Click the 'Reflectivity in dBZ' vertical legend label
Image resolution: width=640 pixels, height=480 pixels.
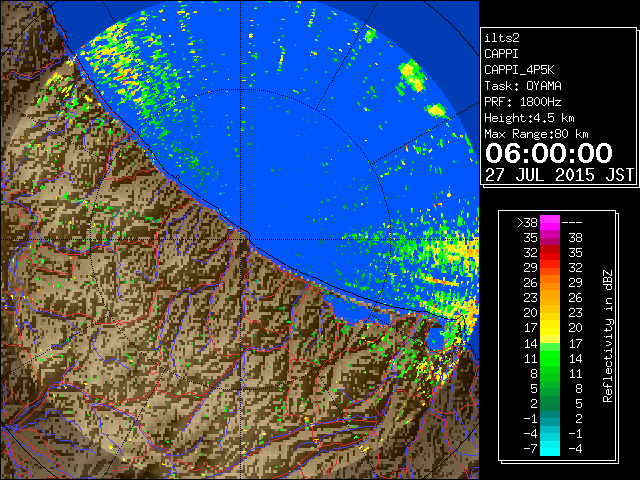607,336
